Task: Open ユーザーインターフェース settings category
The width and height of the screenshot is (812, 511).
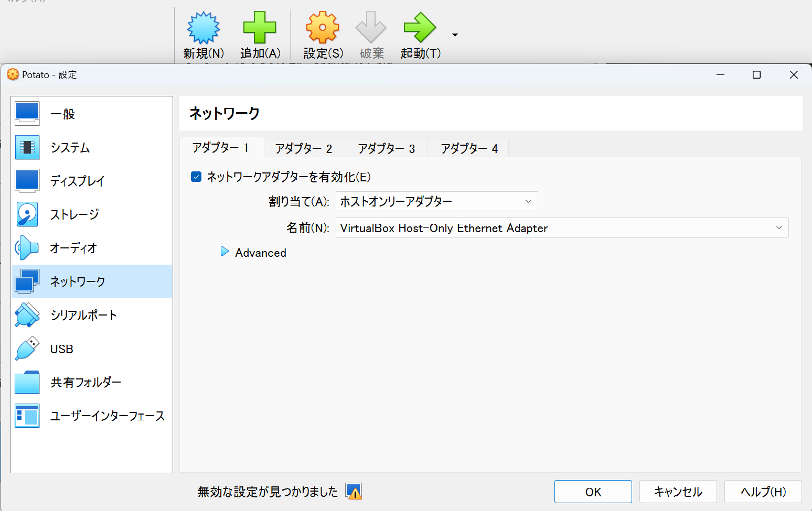Action: [x=92, y=416]
